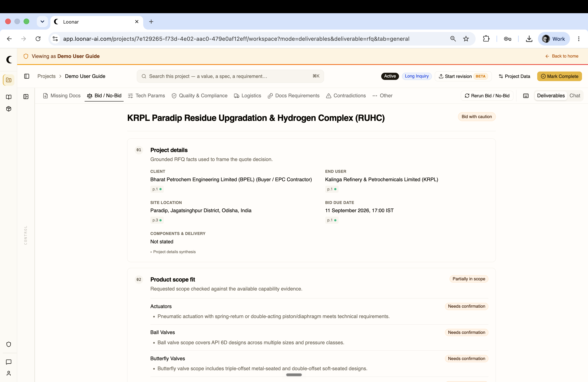Click the Partially in scope badge

point(469,279)
